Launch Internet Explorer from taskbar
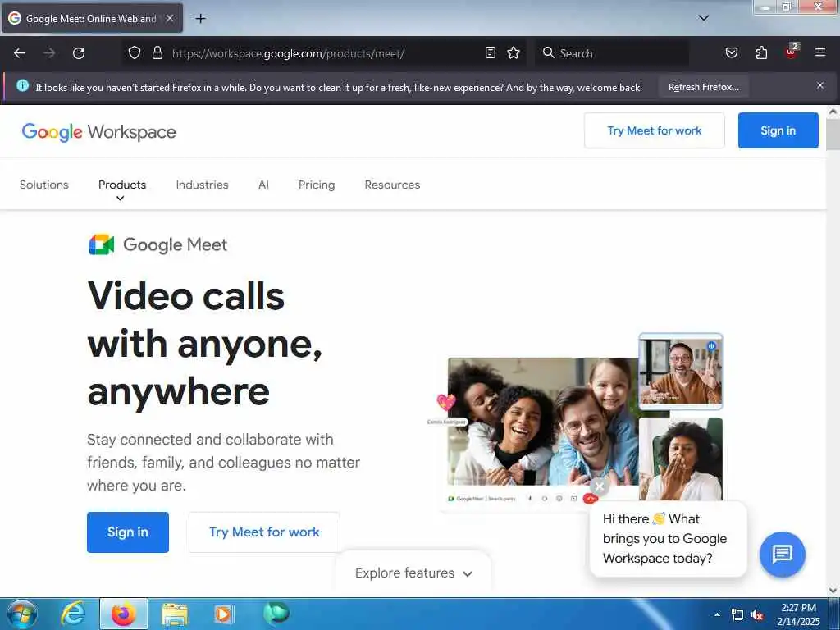The width and height of the screenshot is (840, 630). click(x=73, y=614)
